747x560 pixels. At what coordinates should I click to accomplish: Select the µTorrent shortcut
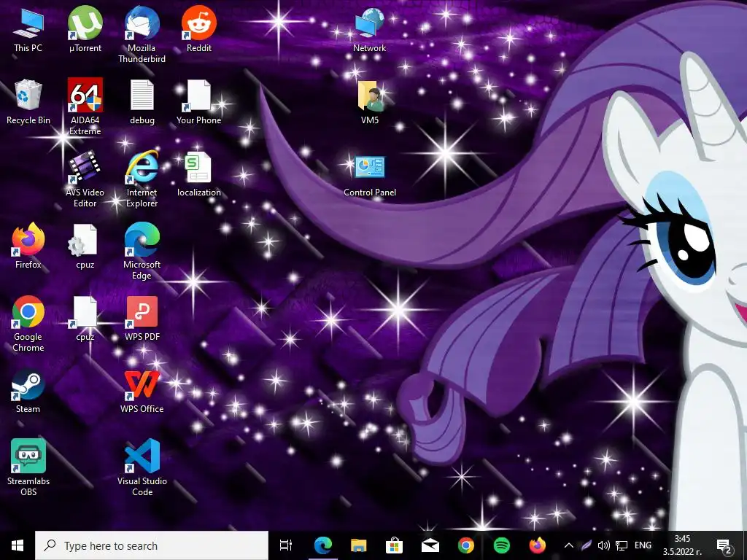[85, 29]
